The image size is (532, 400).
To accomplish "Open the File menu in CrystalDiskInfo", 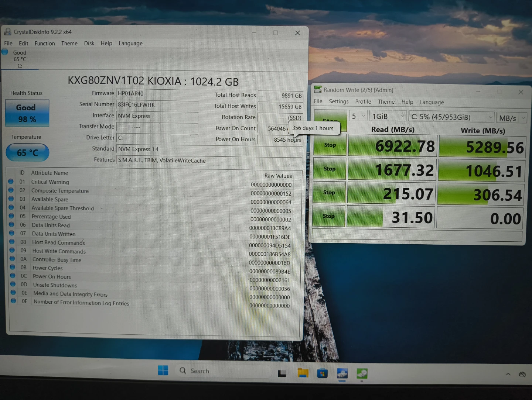I will tap(8, 43).
